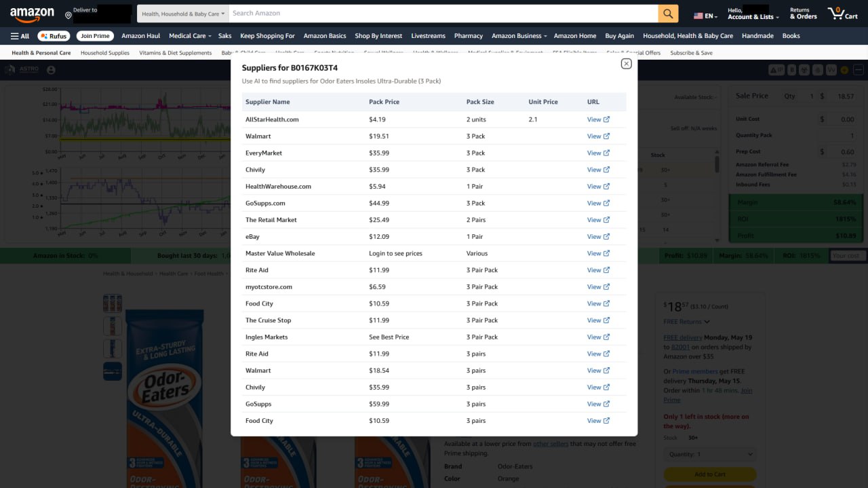The image size is (868, 488).
Task: Open the EN language selector
Action: click(706, 16)
